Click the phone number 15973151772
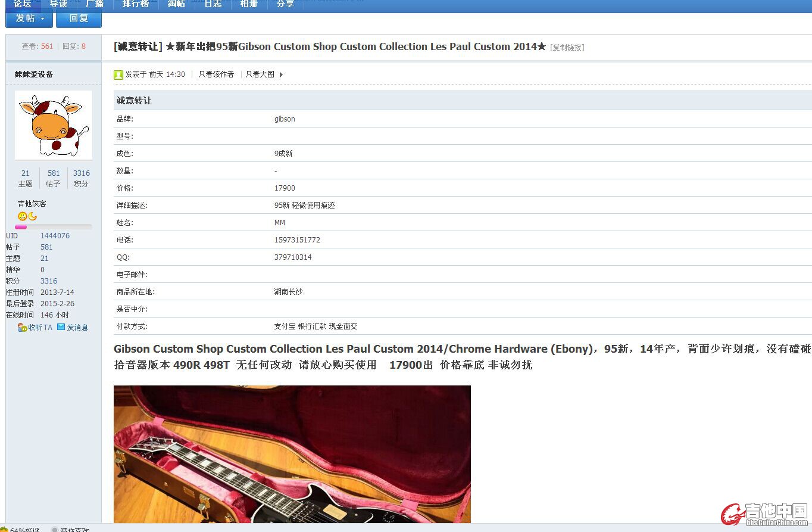812x532 pixels. 297,240
